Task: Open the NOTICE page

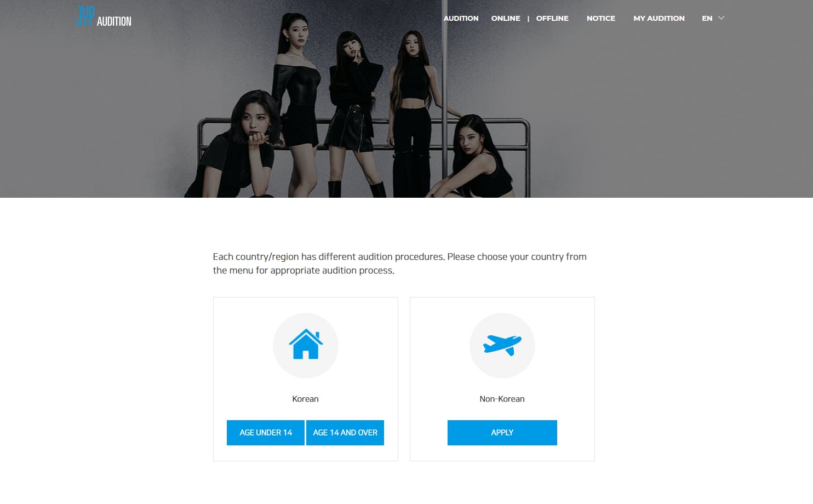Action: [601, 18]
